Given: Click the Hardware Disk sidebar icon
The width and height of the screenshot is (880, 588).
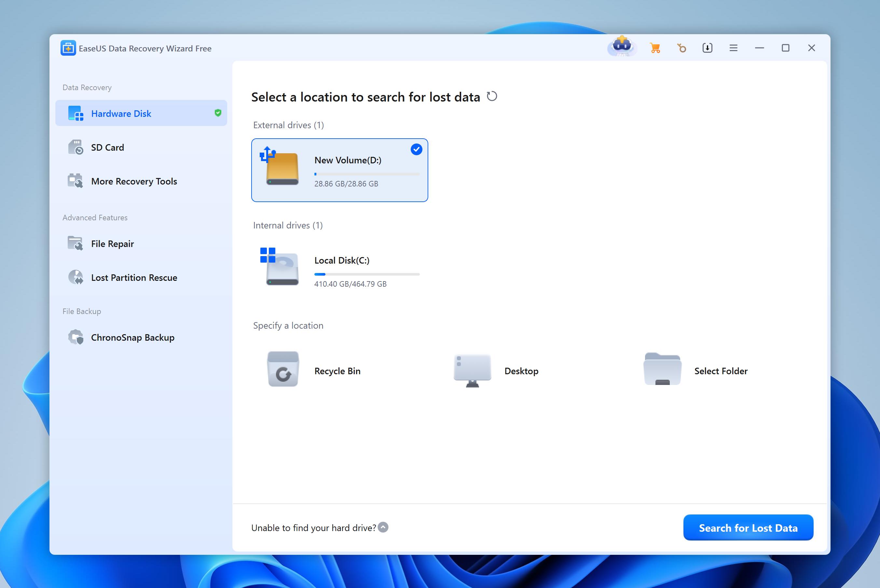Looking at the screenshot, I should (x=76, y=113).
